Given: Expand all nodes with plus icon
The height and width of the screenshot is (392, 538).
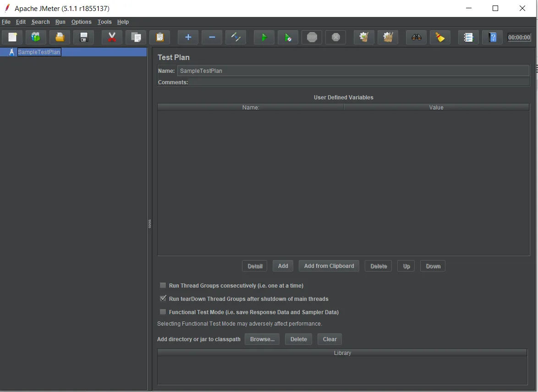Looking at the screenshot, I should pos(188,38).
